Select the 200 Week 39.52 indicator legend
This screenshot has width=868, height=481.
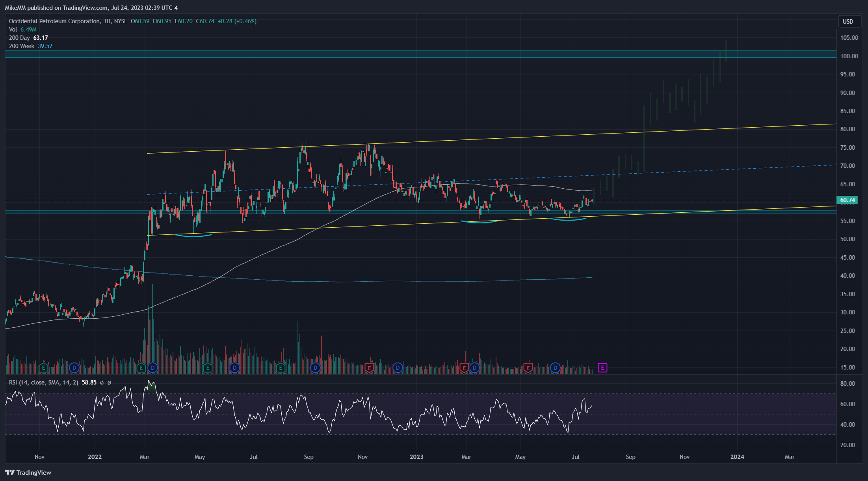coord(31,46)
